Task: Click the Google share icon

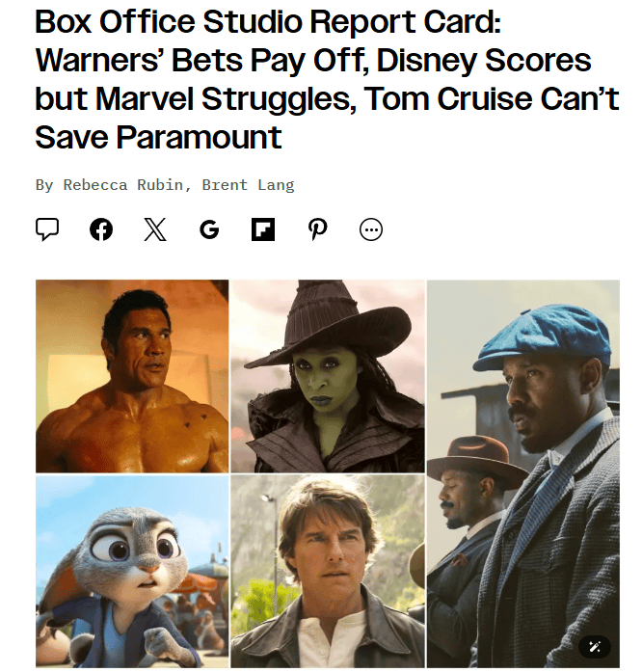Action: click(209, 229)
